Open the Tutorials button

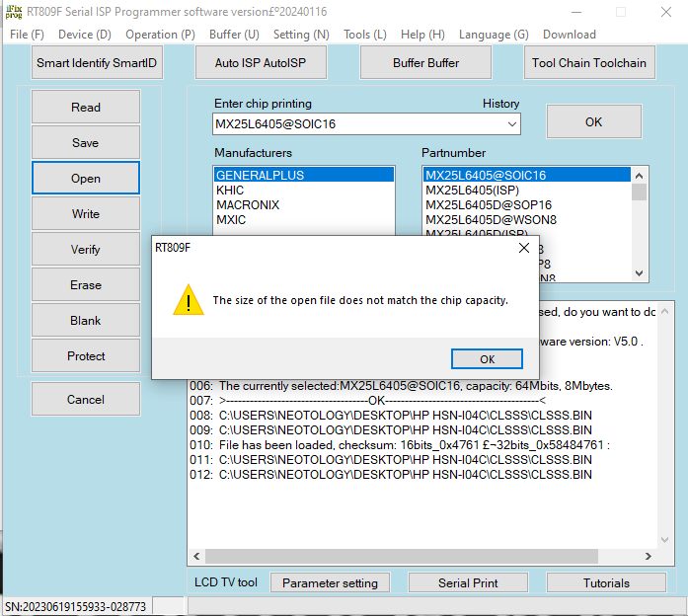[x=606, y=582]
